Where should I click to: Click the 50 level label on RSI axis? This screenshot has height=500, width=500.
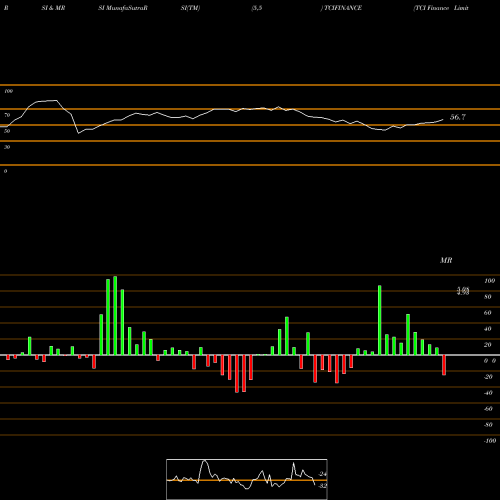7,131
